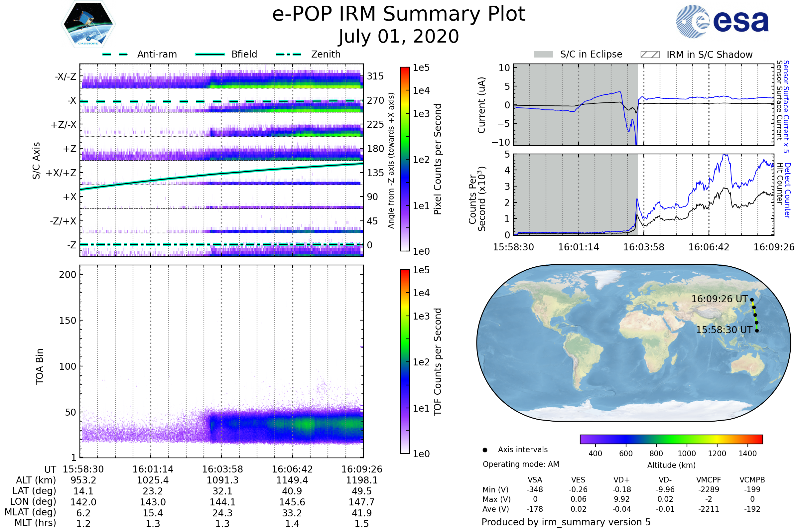Click the Sensor Surface Current x 5 label
The image size is (798, 532).
click(786, 106)
